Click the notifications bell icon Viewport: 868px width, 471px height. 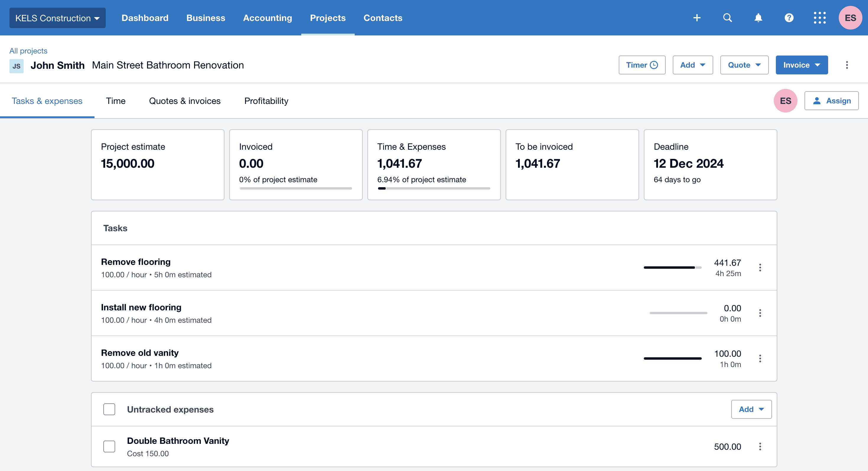coord(757,17)
